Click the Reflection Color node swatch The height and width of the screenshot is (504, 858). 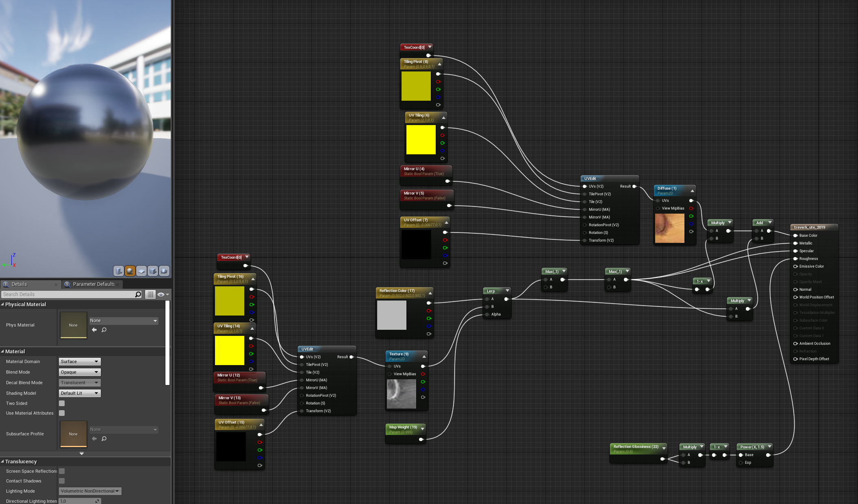pos(391,315)
